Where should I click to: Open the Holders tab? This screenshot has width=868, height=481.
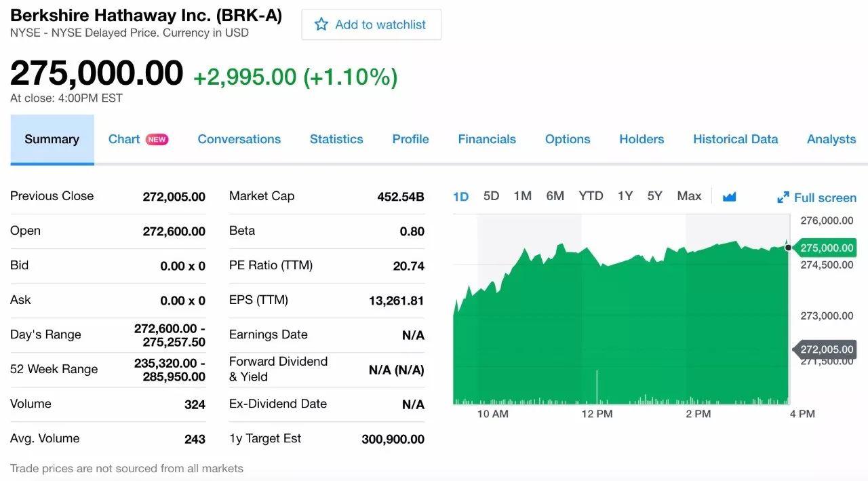642,139
